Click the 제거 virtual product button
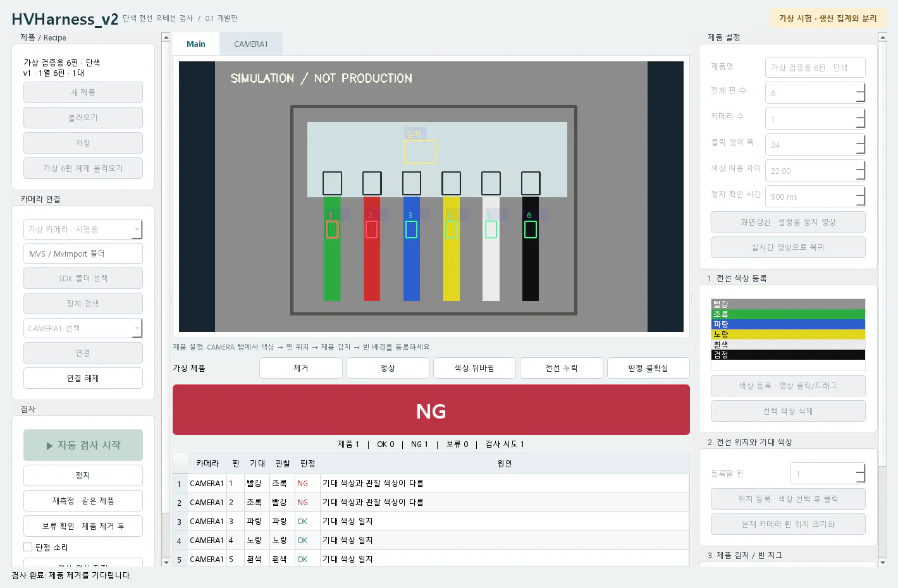 [301, 368]
